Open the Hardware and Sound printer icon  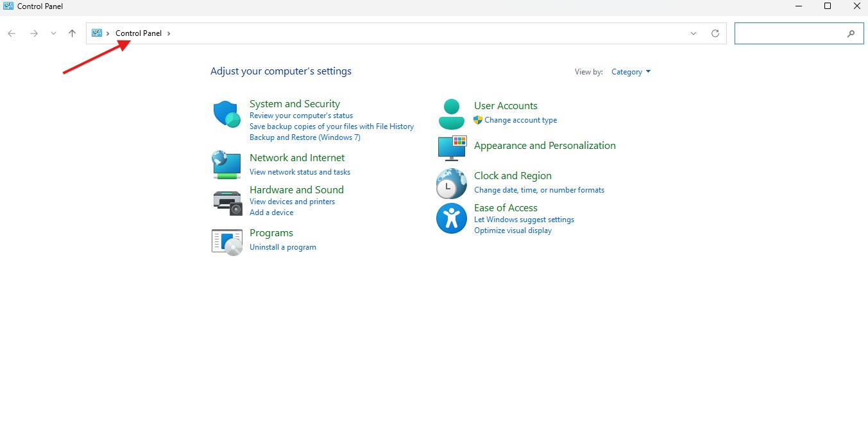[226, 202]
